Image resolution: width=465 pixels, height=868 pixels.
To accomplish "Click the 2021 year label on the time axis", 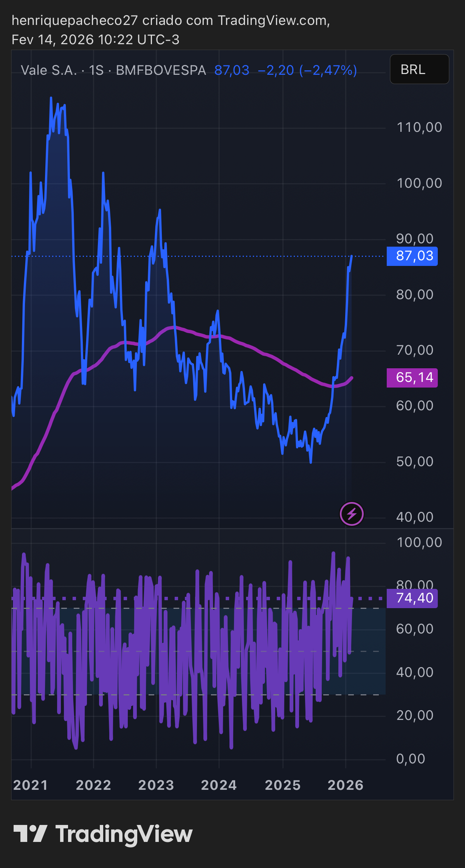I will [x=30, y=785].
